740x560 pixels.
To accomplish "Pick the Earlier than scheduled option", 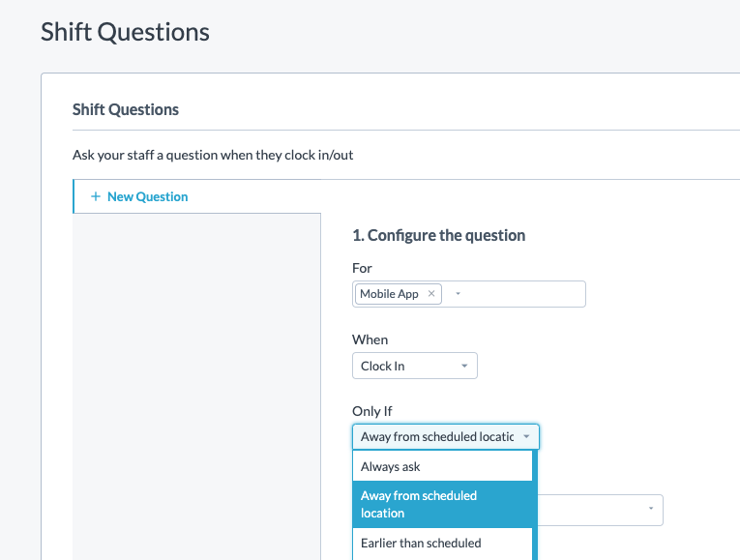I will click(421, 543).
